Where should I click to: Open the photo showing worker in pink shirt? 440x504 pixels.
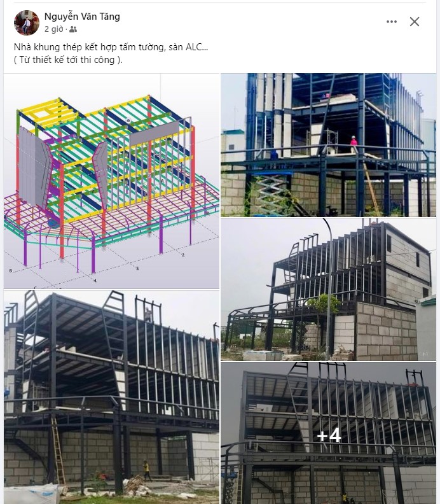(328, 144)
